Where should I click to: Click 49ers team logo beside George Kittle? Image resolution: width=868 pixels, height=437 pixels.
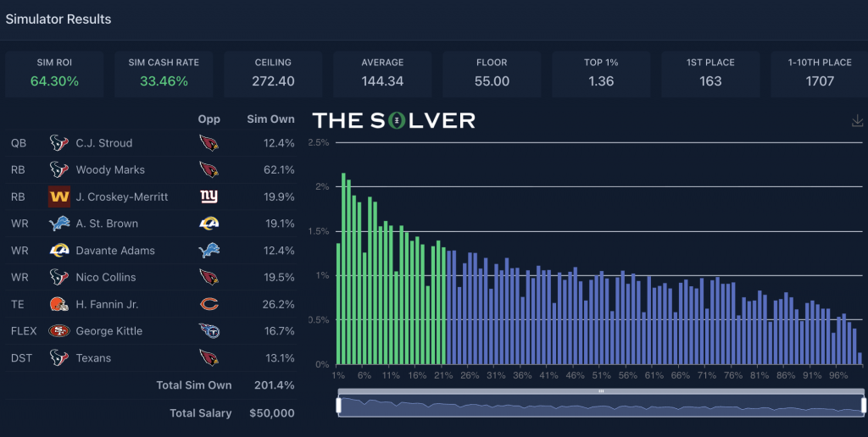point(58,331)
